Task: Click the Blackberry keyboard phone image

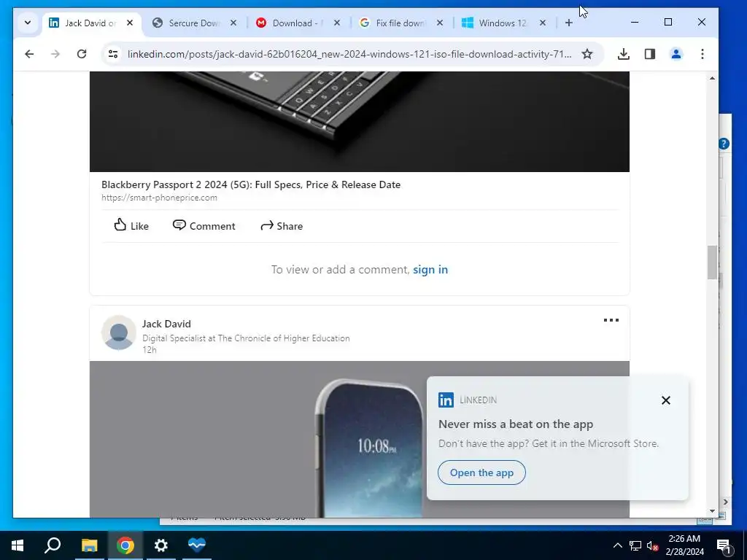Action: [359, 122]
